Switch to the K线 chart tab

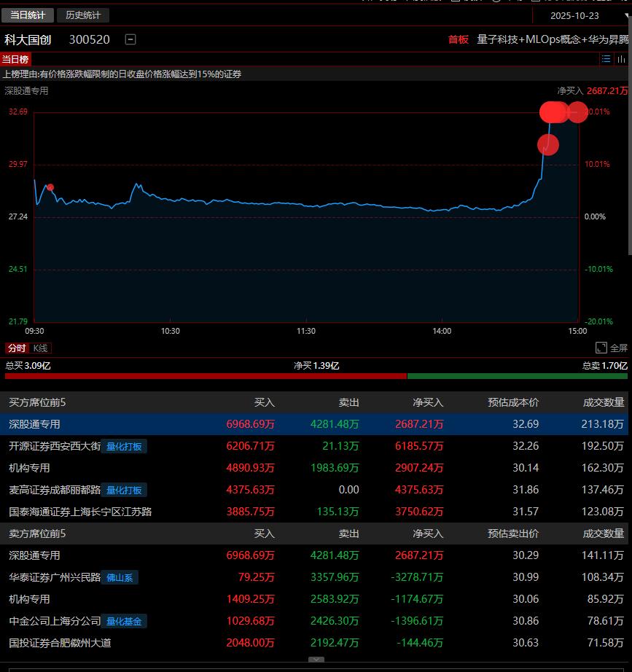click(x=40, y=348)
